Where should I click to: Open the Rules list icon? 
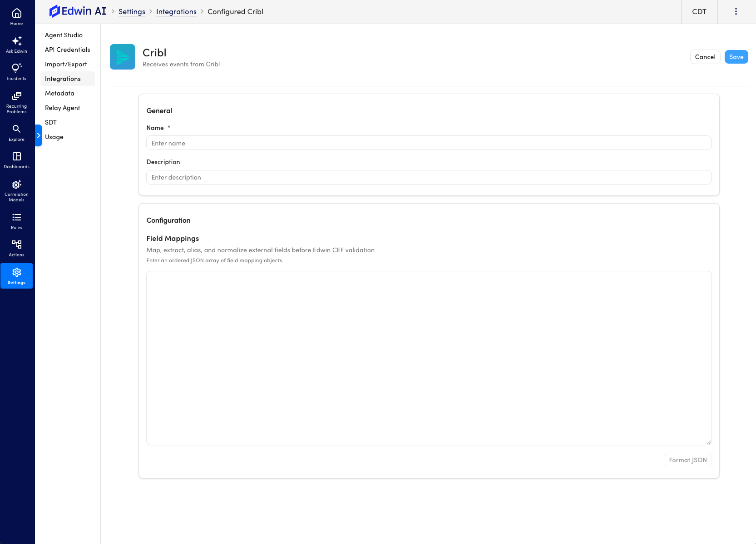(x=17, y=217)
